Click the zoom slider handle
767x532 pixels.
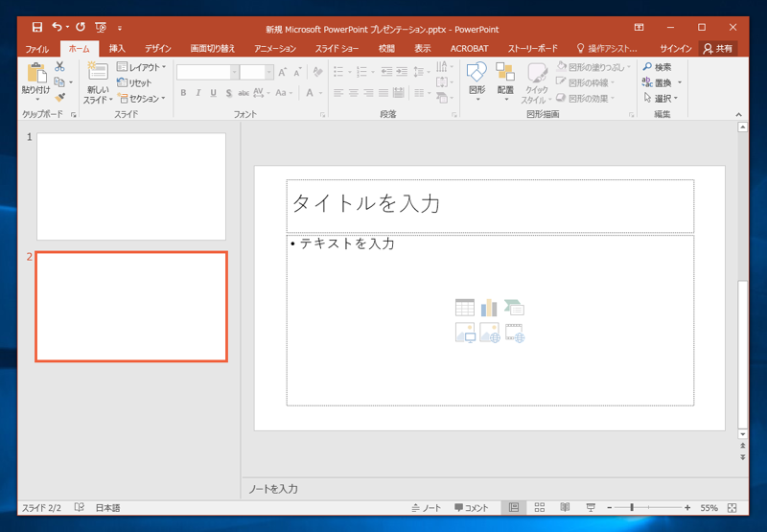pyautogui.click(x=631, y=507)
